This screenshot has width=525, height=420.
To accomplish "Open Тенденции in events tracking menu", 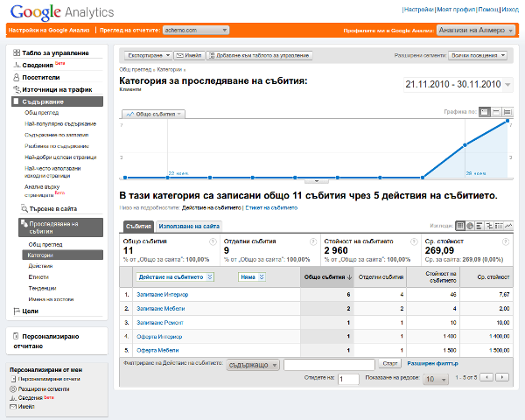I will (x=42, y=288).
